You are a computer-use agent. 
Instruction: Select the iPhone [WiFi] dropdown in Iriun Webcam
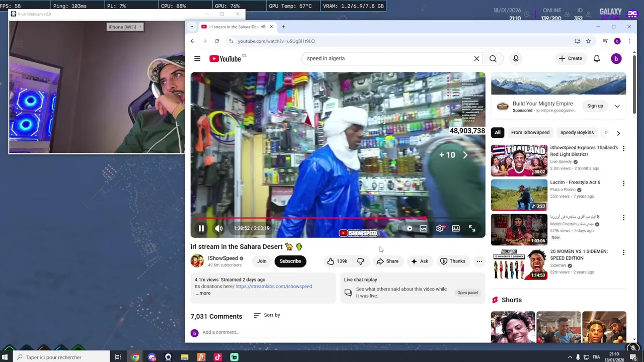(x=125, y=27)
